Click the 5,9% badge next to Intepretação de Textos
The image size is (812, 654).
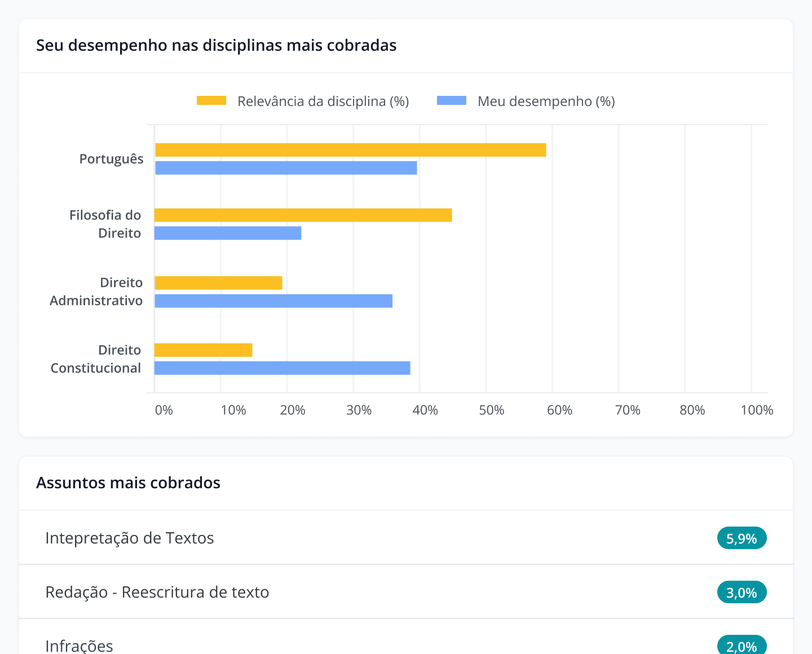(x=742, y=538)
